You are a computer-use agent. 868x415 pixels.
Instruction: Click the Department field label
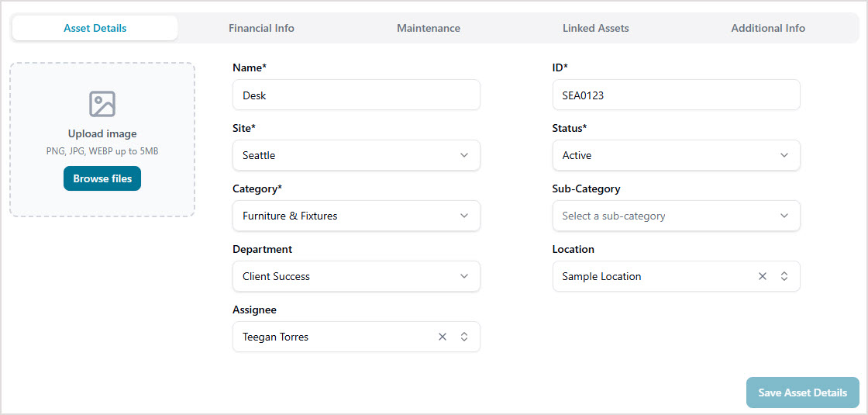click(263, 249)
